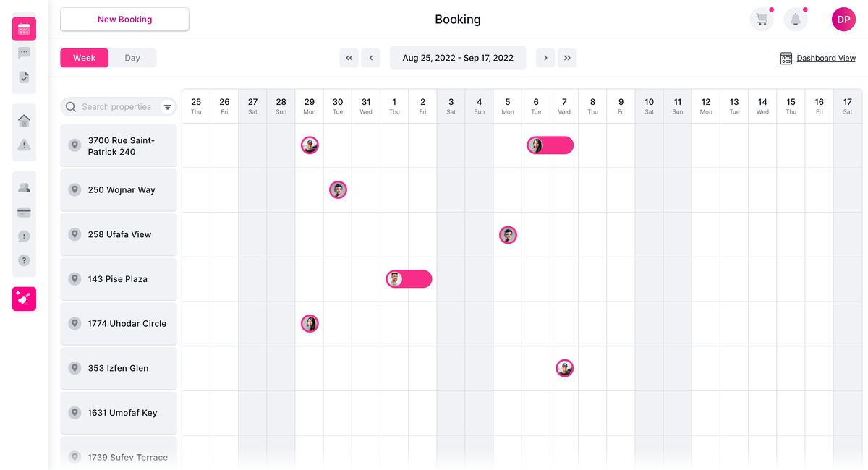Open the shopping cart with notification dot
The height and width of the screenshot is (470, 868).
(761, 19)
